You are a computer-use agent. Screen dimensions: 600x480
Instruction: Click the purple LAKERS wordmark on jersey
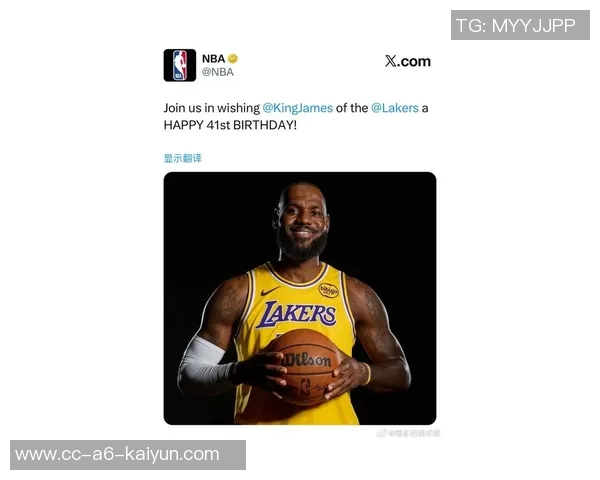[x=297, y=314]
